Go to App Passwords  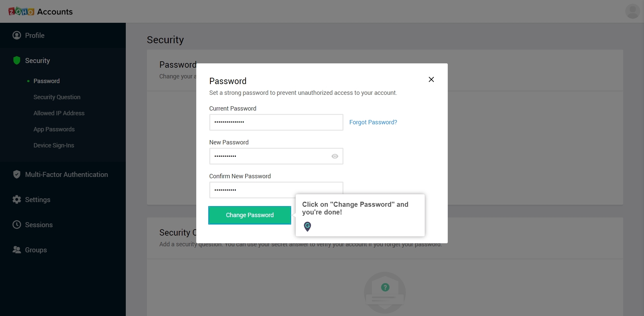pyautogui.click(x=54, y=129)
